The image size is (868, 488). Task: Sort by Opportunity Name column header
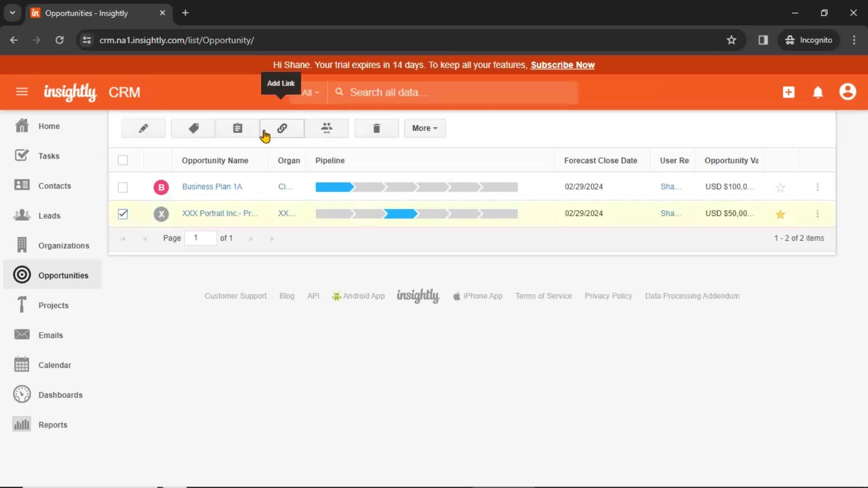[215, 160]
